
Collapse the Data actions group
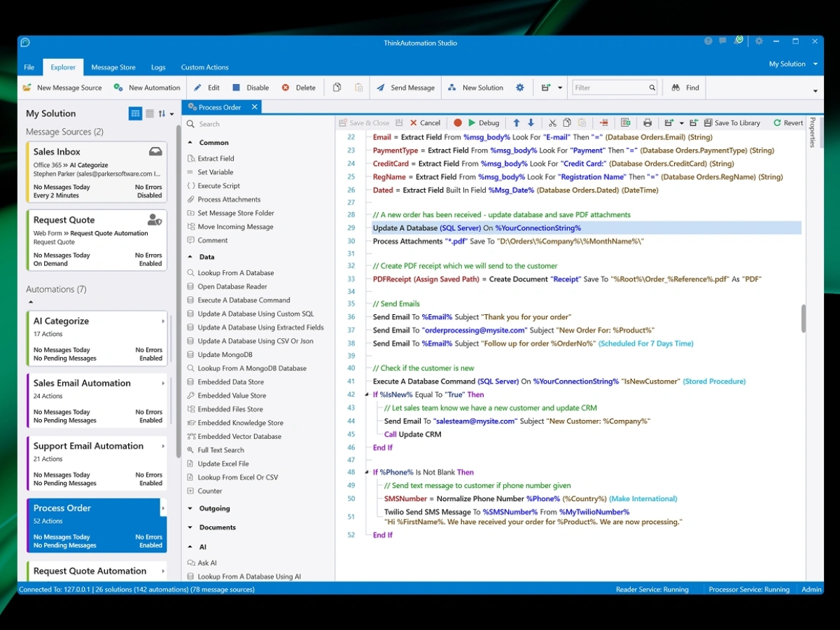click(x=191, y=258)
